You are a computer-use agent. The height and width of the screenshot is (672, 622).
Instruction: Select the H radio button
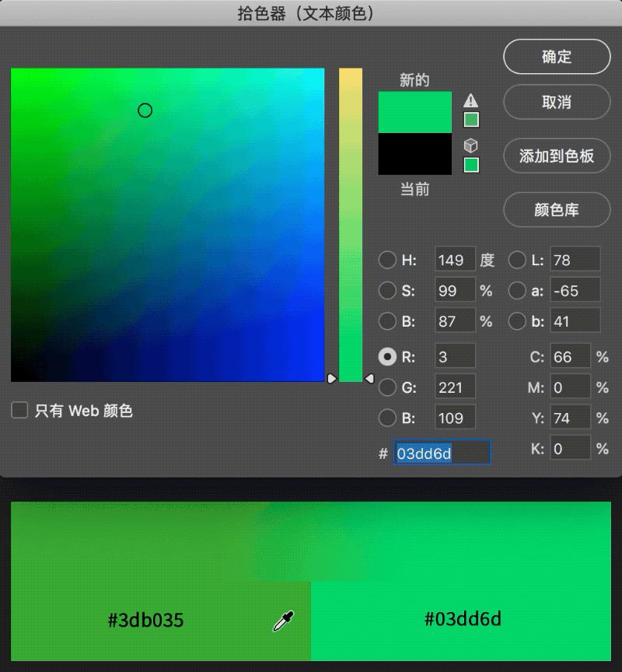(388, 260)
